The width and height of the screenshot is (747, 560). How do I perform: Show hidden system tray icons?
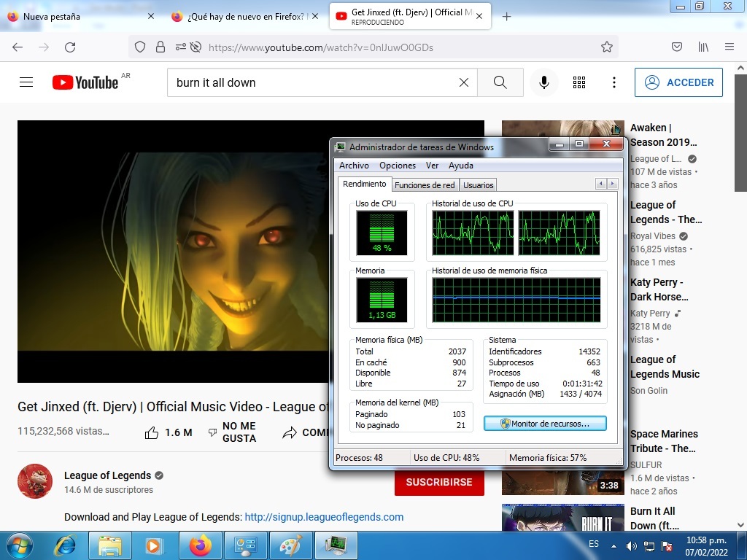614,546
